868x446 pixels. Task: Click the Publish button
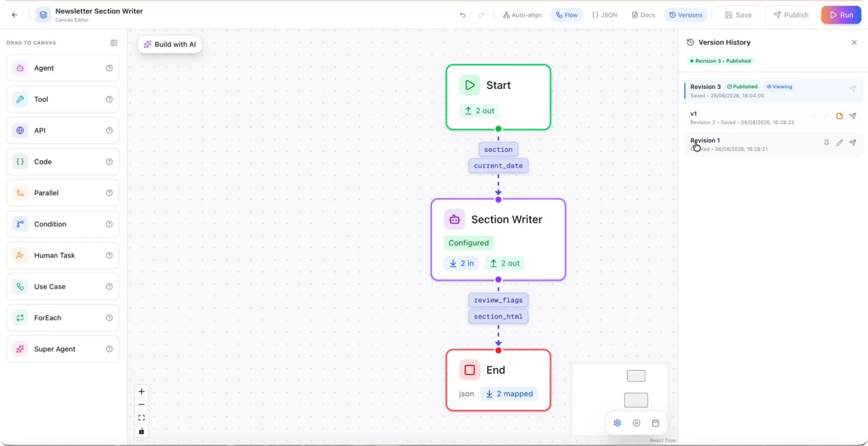coord(791,15)
